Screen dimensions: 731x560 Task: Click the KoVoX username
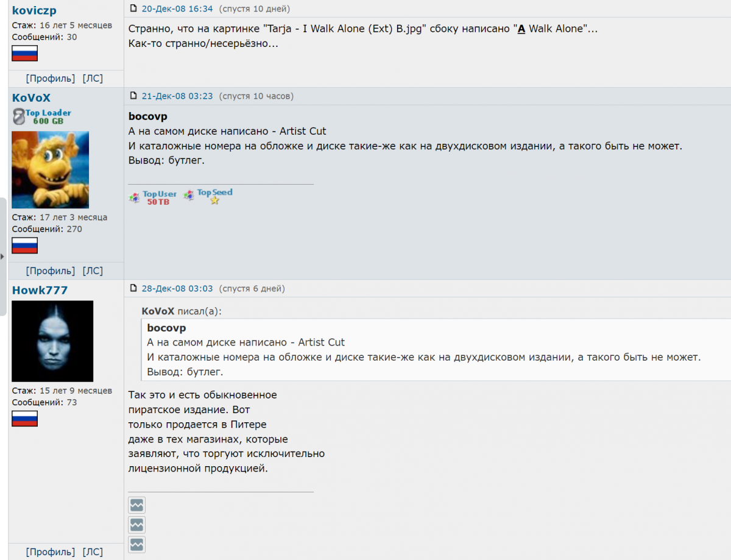tap(31, 98)
